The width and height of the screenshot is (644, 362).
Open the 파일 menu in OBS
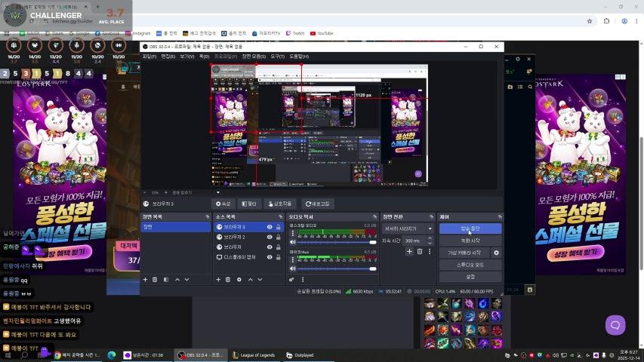pyautogui.click(x=149, y=56)
